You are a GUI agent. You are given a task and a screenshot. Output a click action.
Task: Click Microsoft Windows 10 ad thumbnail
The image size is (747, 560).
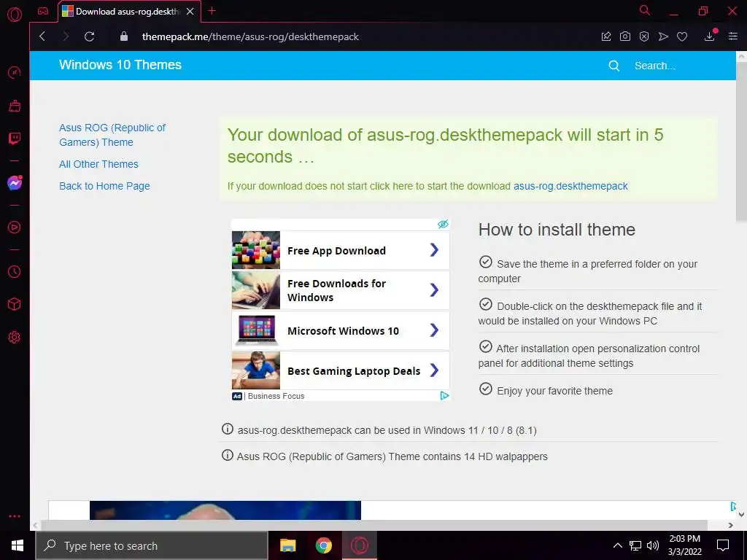tap(256, 330)
